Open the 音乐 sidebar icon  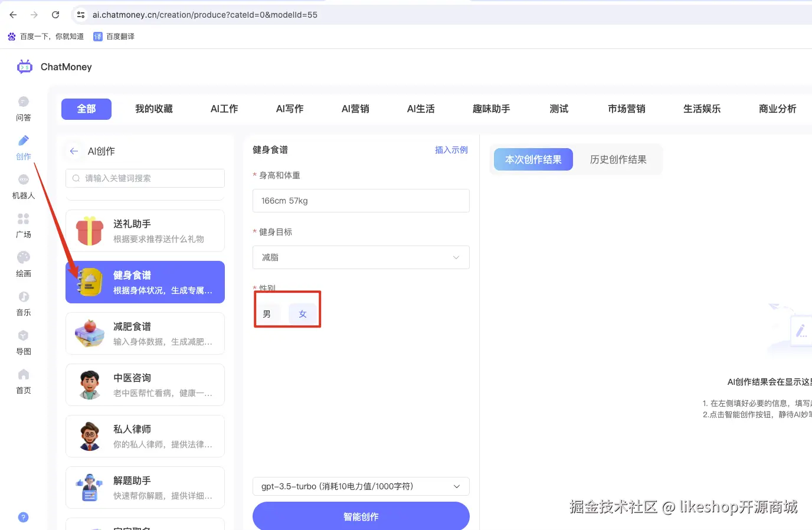pyautogui.click(x=24, y=296)
